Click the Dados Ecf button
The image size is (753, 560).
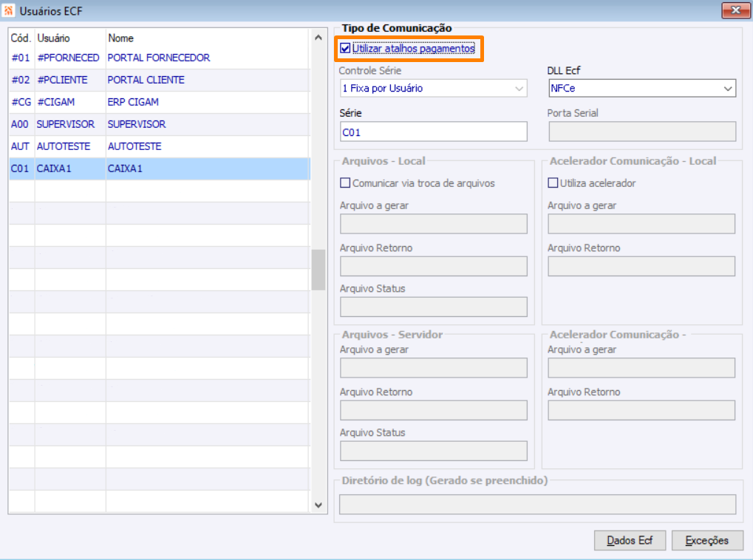(630, 540)
